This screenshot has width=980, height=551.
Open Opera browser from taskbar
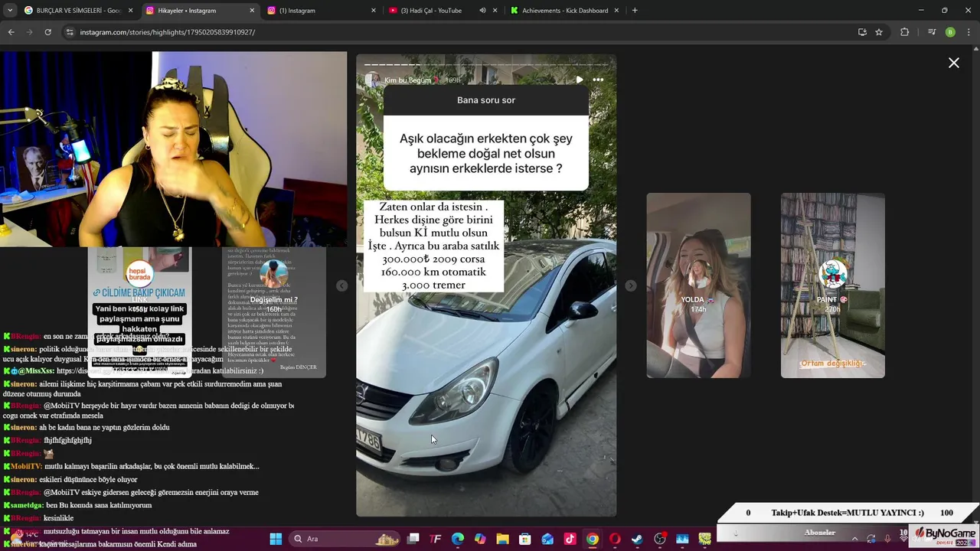click(615, 539)
